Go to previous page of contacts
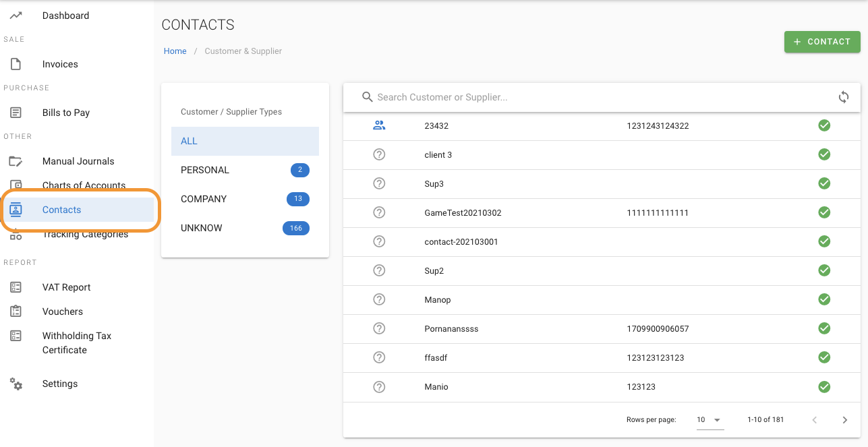The width and height of the screenshot is (868, 447). [815, 420]
